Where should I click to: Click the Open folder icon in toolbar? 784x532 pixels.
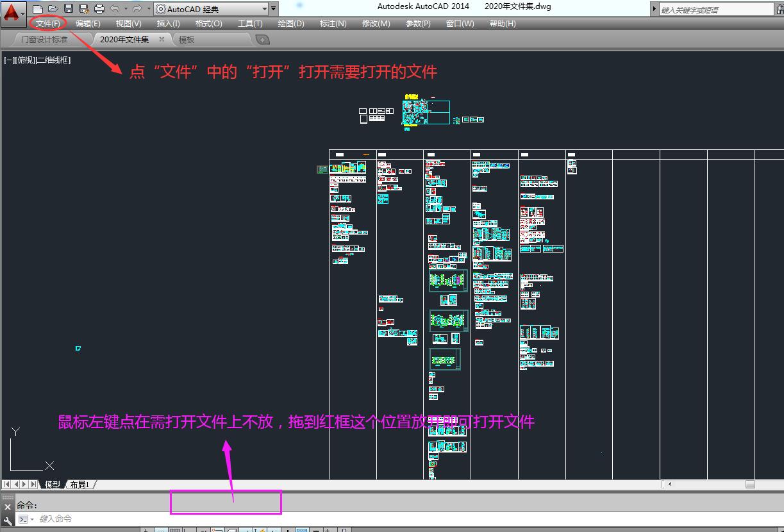(53, 9)
